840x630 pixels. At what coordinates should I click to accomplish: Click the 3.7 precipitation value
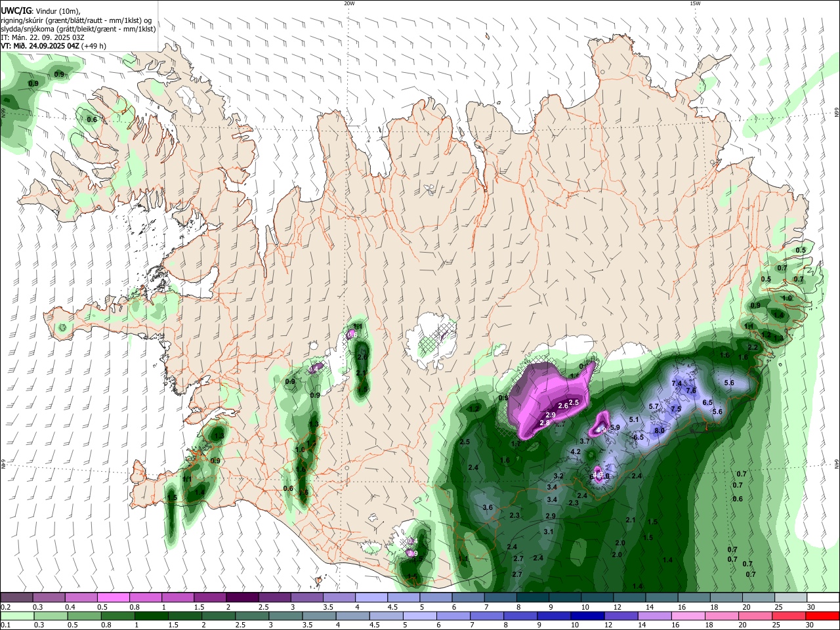point(585,442)
